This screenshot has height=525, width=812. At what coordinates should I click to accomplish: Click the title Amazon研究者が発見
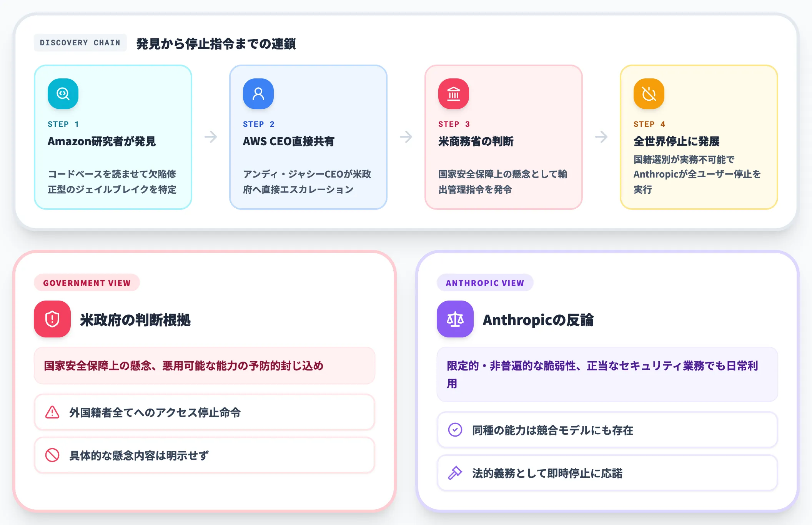click(102, 141)
